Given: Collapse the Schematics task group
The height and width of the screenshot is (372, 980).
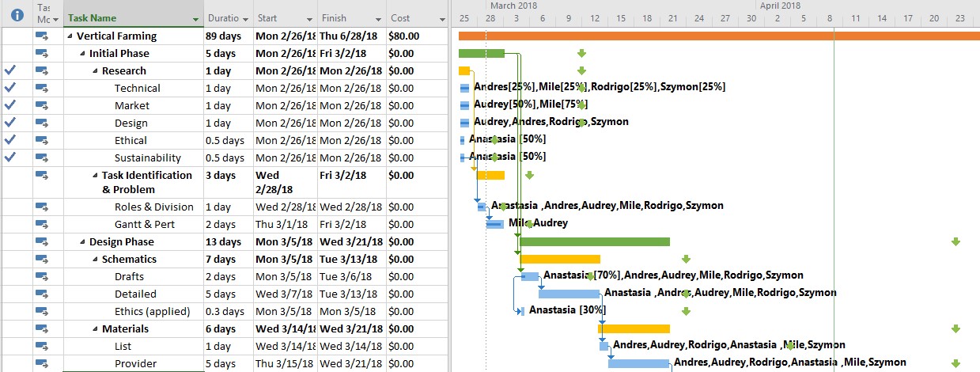Looking at the screenshot, I should coord(95,260).
